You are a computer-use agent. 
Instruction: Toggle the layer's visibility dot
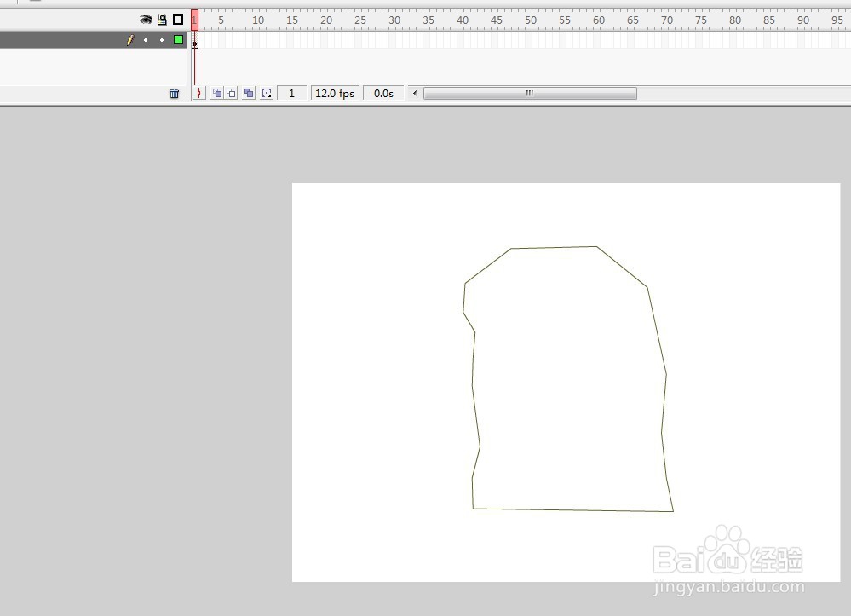coord(146,40)
